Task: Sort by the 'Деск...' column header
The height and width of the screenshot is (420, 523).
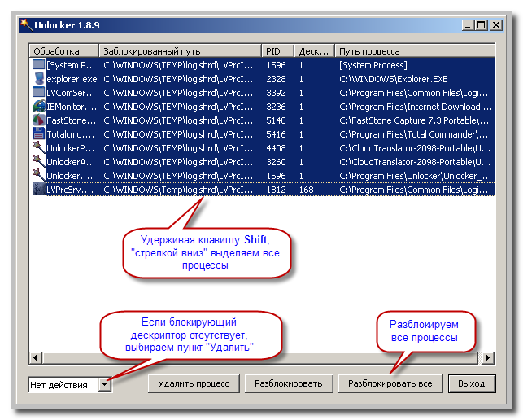Action: 314,51
